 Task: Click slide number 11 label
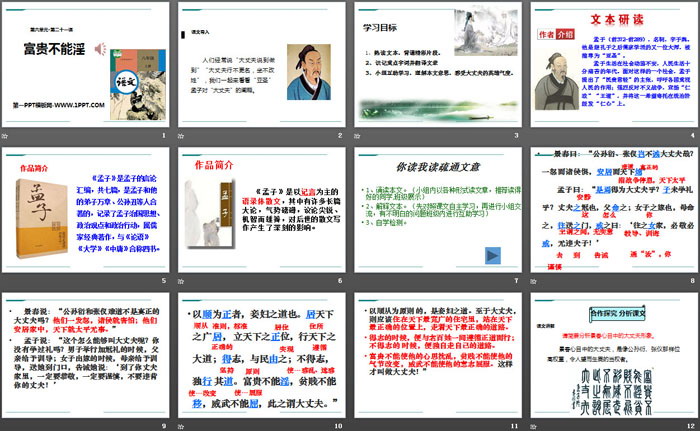(515, 426)
